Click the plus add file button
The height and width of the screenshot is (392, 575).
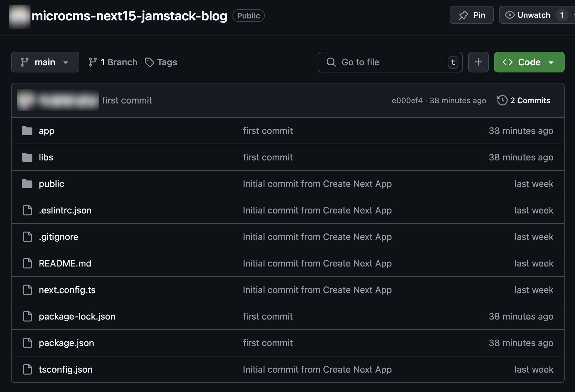click(478, 62)
